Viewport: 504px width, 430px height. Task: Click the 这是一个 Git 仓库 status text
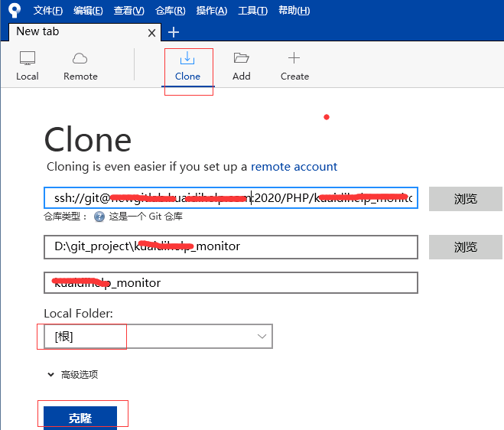(145, 217)
